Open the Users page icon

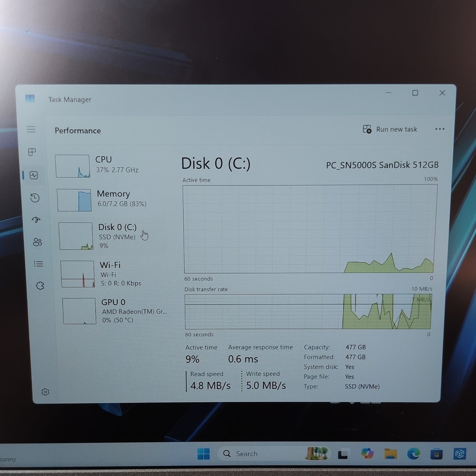tap(37, 242)
